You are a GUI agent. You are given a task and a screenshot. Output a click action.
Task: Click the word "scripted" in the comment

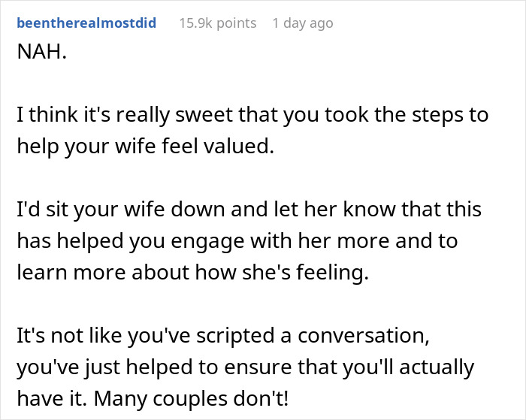coord(235,336)
